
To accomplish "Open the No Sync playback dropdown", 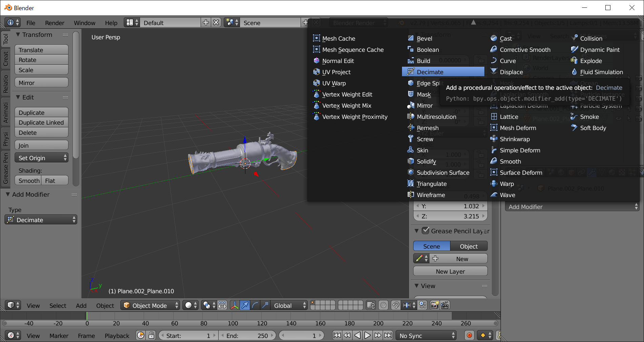I will tap(425, 336).
